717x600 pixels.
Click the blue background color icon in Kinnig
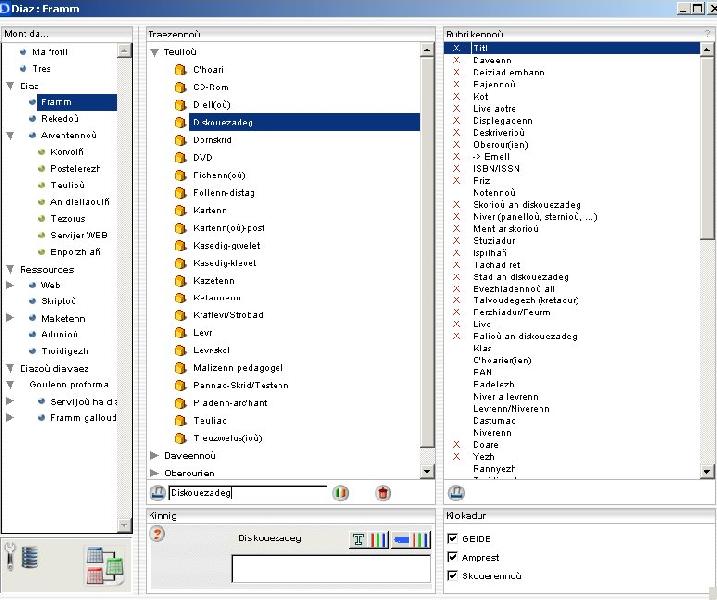(x=411, y=540)
